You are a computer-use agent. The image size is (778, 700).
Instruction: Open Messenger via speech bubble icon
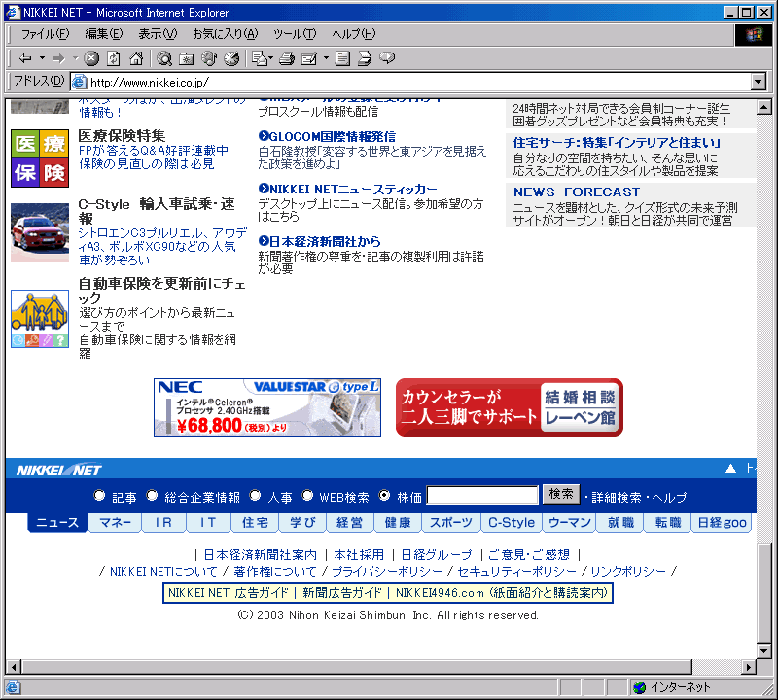[387, 58]
